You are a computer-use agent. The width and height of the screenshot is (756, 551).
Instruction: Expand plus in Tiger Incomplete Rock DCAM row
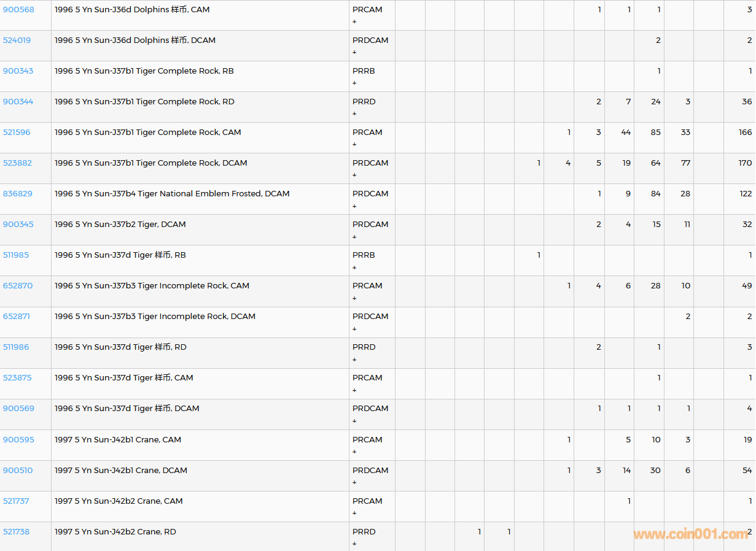pos(354,329)
